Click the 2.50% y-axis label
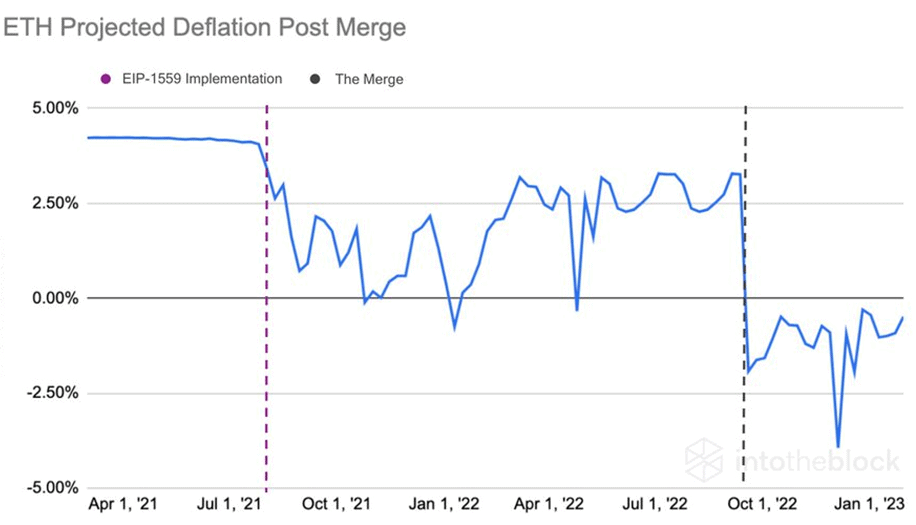The height and width of the screenshot is (525, 916). pyautogui.click(x=50, y=203)
